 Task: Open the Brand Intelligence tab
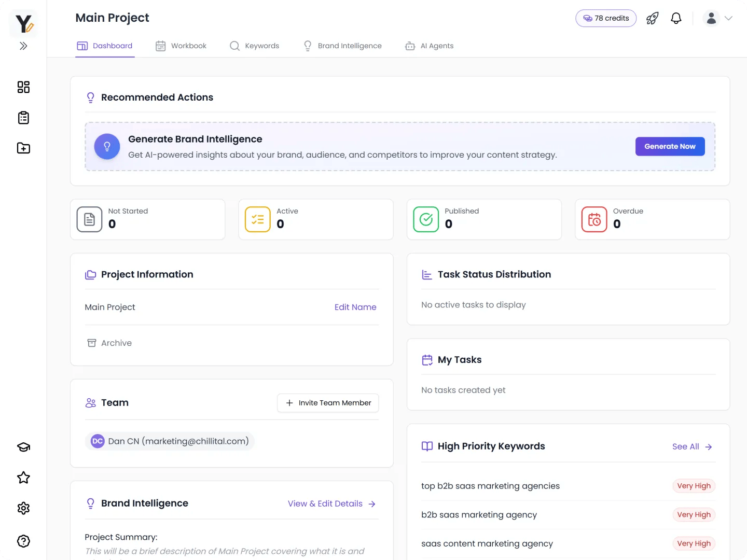pyautogui.click(x=342, y=46)
